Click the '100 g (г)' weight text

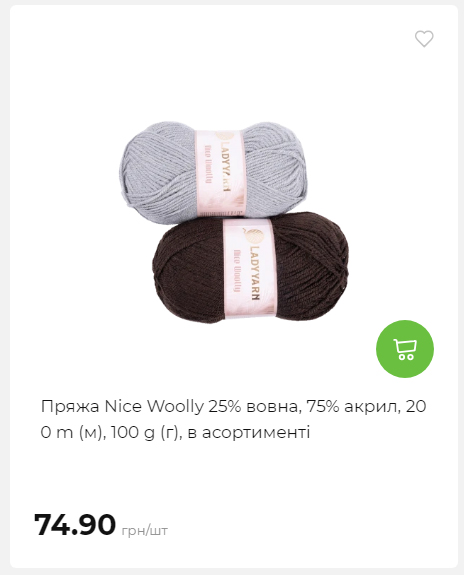145,433
